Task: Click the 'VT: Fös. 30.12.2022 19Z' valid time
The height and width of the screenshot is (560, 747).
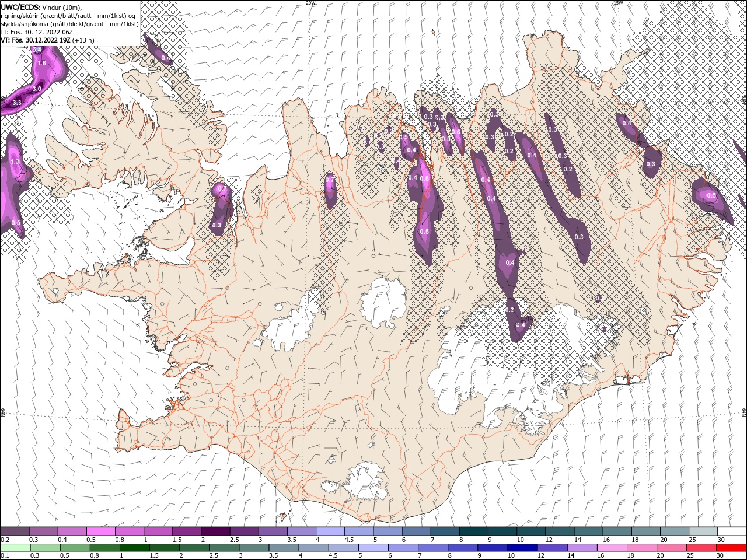Action: click(x=37, y=40)
